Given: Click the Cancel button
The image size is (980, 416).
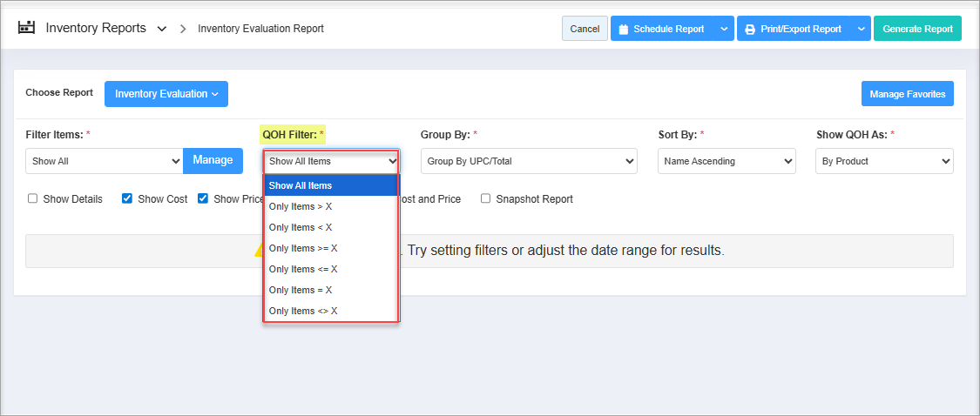Looking at the screenshot, I should (x=585, y=29).
